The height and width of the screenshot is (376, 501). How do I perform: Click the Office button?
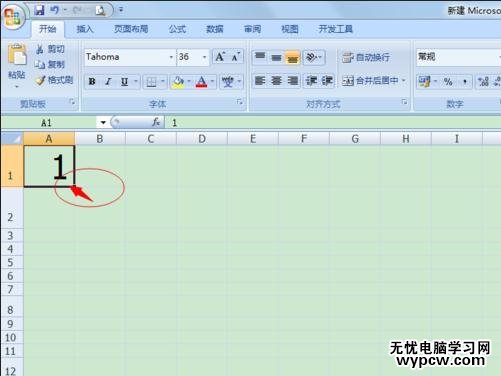click(13, 17)
